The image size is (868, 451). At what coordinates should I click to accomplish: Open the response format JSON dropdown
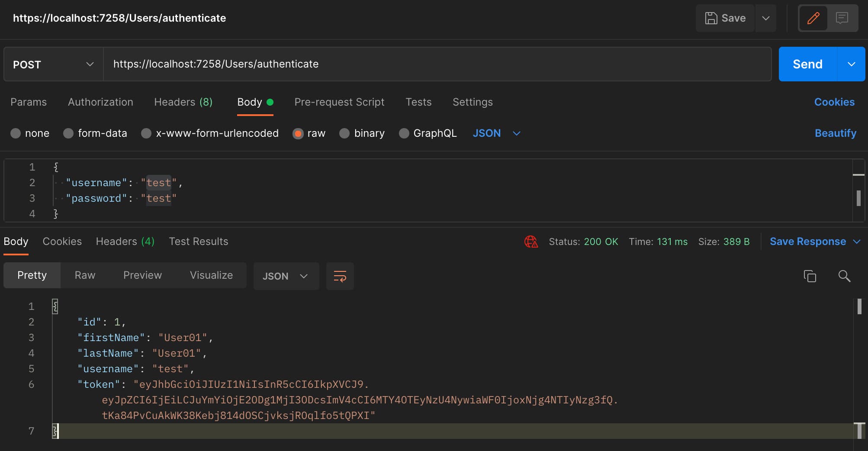tap(286, 276)
